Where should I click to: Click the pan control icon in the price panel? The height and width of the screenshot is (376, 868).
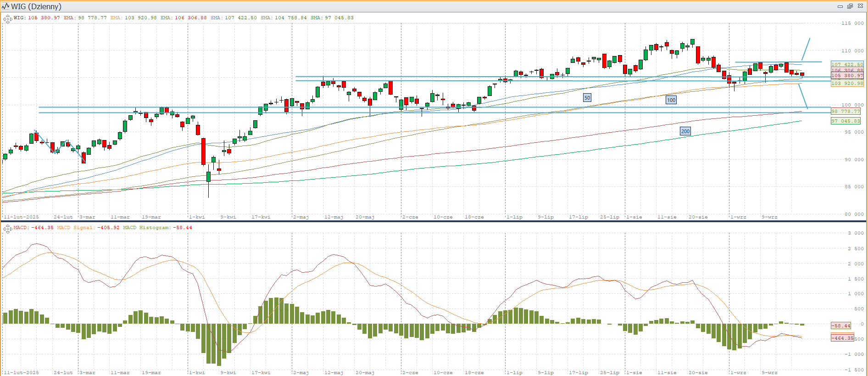7,19
